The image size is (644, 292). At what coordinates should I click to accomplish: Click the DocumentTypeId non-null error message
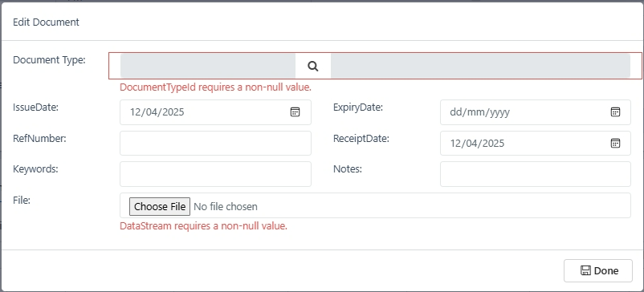coord(216,87)
